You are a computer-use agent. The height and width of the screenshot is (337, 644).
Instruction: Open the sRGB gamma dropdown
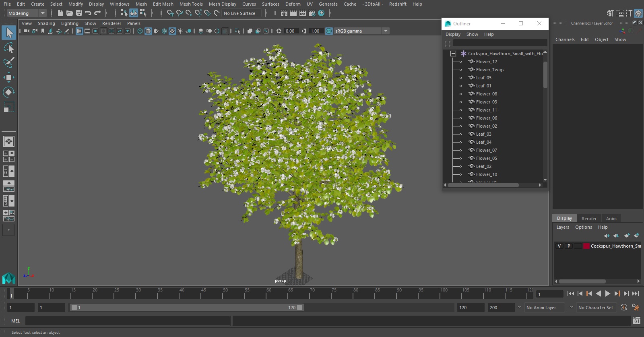pyautogui.click(x=361, y=31)
